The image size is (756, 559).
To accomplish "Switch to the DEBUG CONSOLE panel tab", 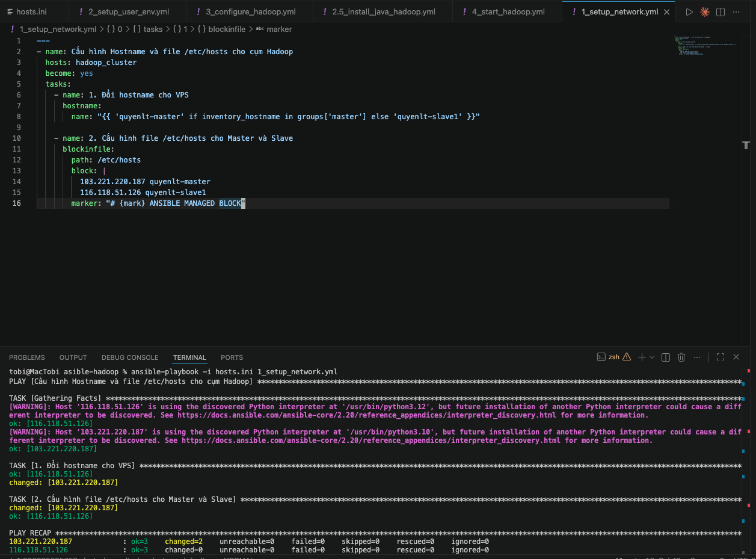I will coord(130,357).
